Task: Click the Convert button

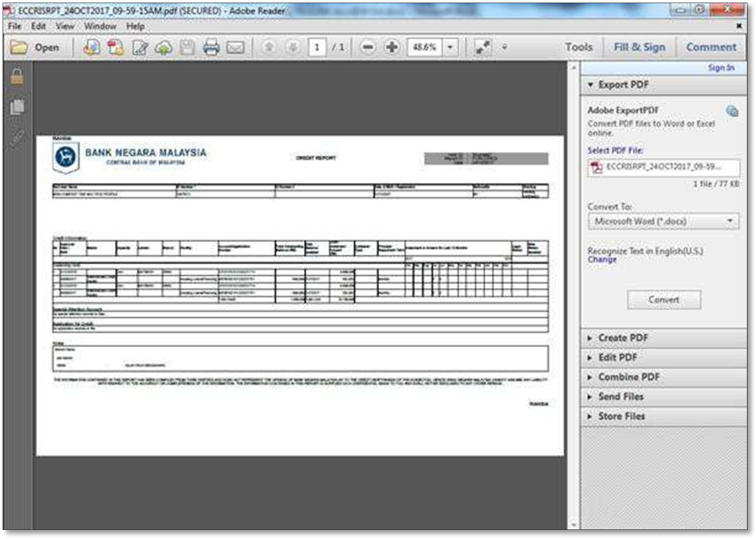Action: 664,300
